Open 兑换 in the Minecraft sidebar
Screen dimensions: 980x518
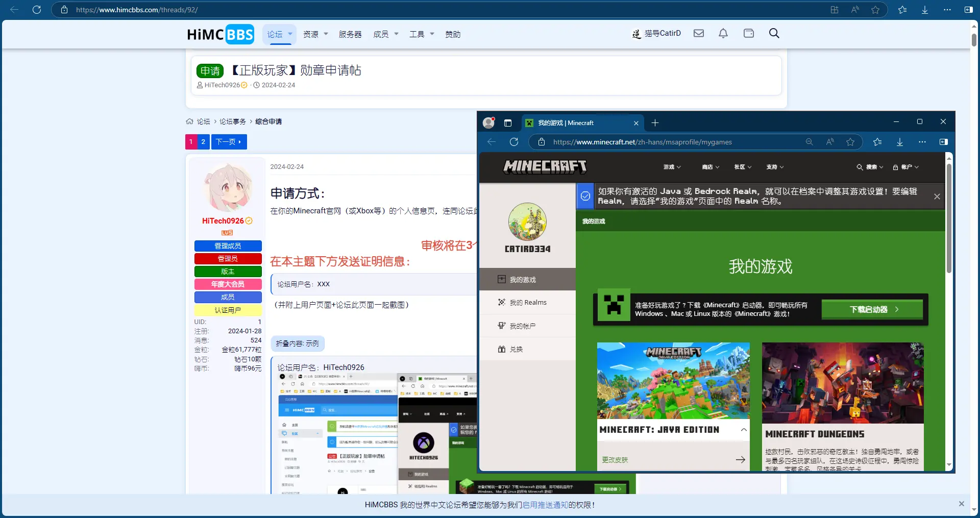pos(516,349)
